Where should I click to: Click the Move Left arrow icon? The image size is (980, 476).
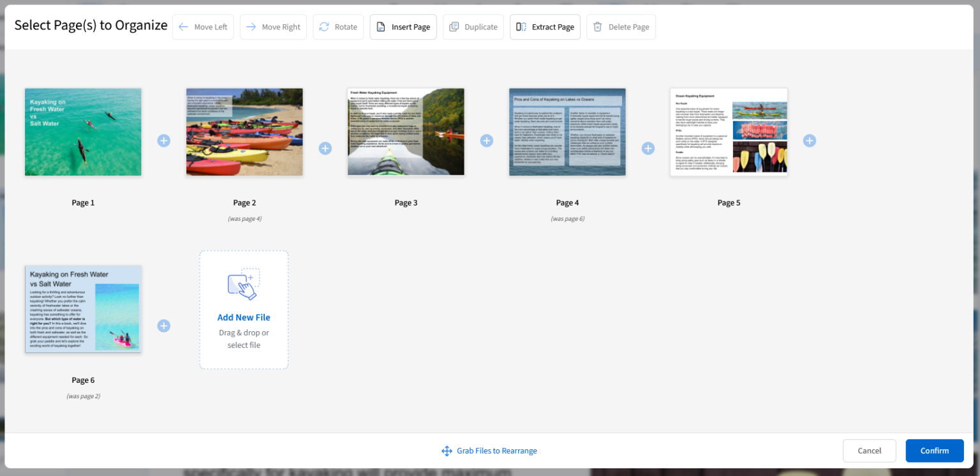pyautogui.click(x=184, y=27)
